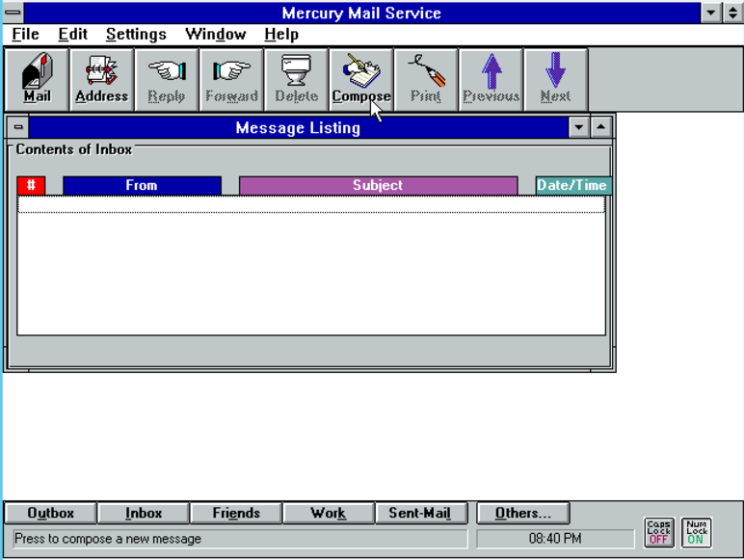744x560 pixels.
Task: Open the Window menu
Action: 216,34
